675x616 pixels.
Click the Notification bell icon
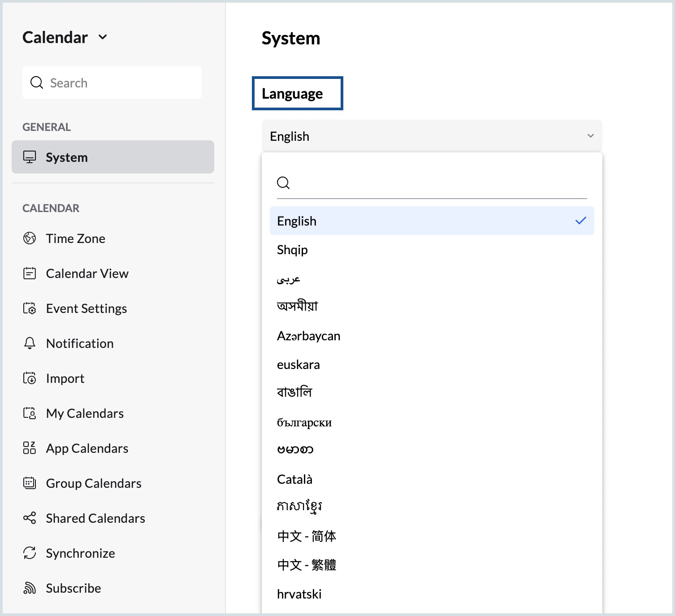pyautogui.click(x=30, y=343)
